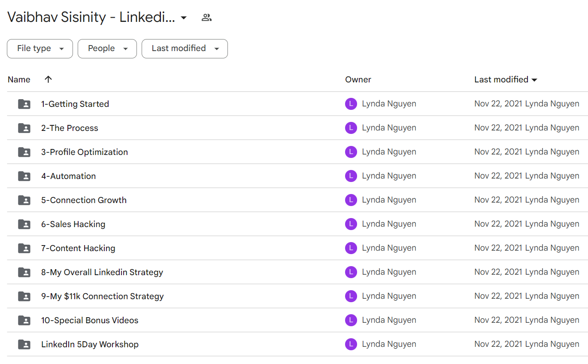Click owner avatar in 10-Special Bonus Videos row

coord(351,320)
